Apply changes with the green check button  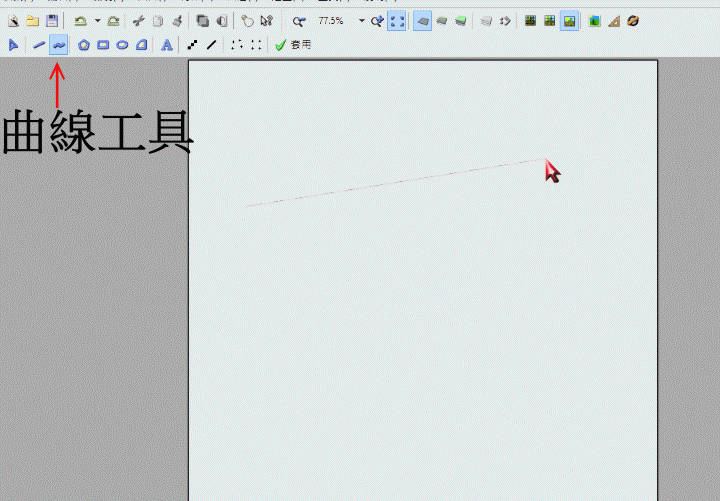[293, 45]
